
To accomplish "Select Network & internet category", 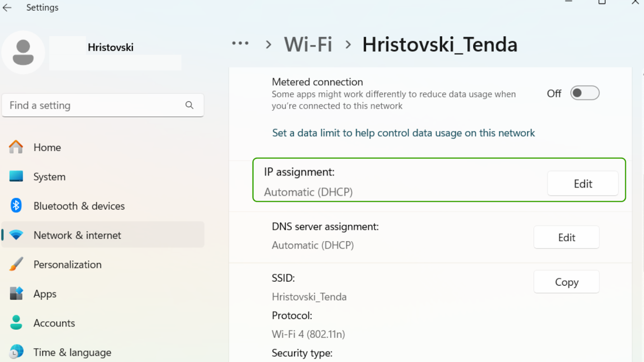I will (x=103, y=235).
